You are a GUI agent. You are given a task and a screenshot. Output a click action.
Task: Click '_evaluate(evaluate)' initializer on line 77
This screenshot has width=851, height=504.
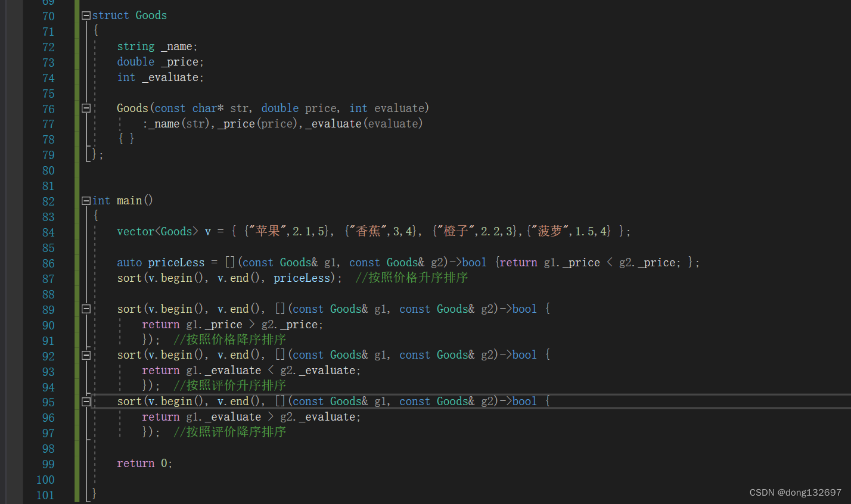pos(364,124)
